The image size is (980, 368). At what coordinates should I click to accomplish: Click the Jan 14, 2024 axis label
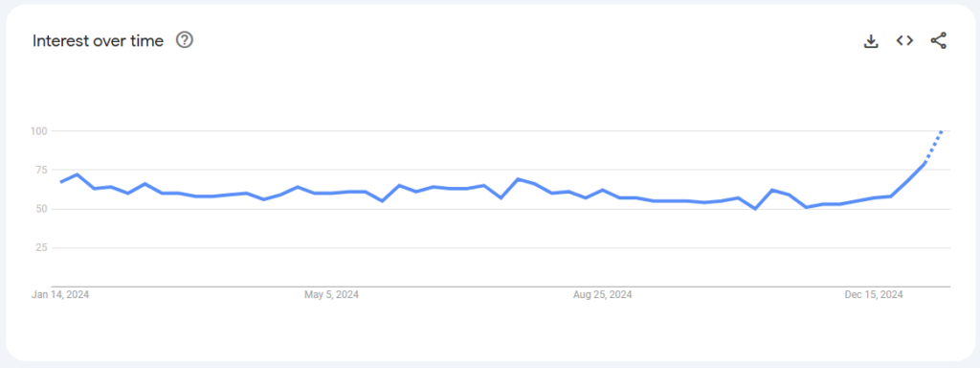60,295
